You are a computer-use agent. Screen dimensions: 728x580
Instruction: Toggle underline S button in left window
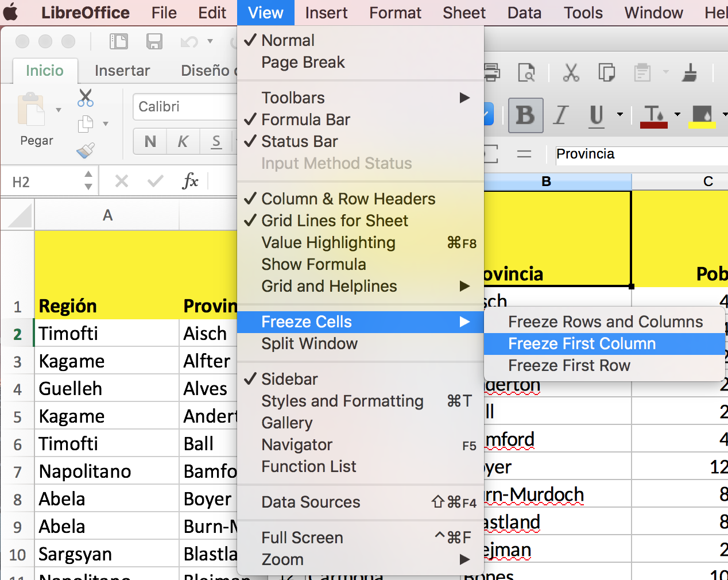coord(216,141)
